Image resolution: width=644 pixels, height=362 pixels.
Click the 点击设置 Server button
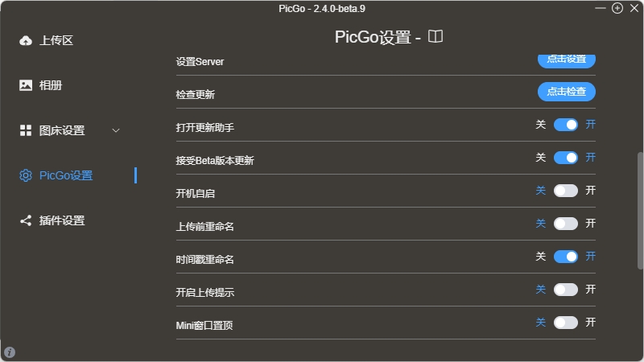coord(567,60)
